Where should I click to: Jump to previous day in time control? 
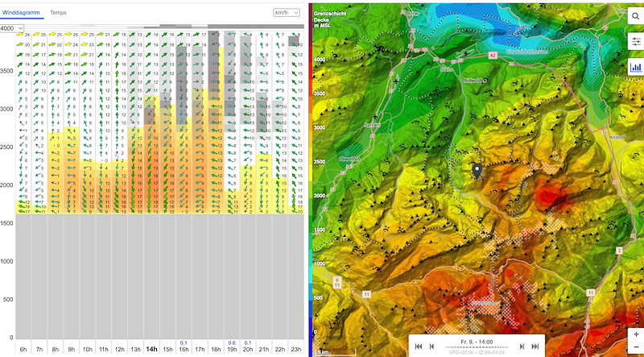[419, 346]
